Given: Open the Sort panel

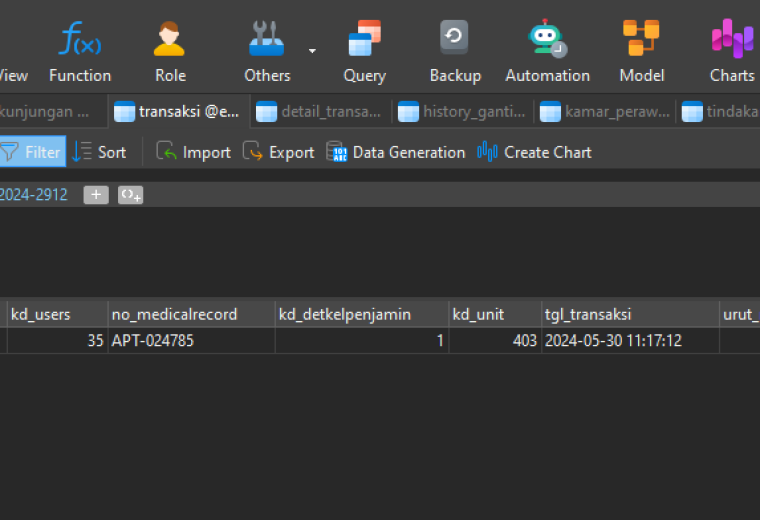Looking at the screenshot, I should click(x=99, y=152).
